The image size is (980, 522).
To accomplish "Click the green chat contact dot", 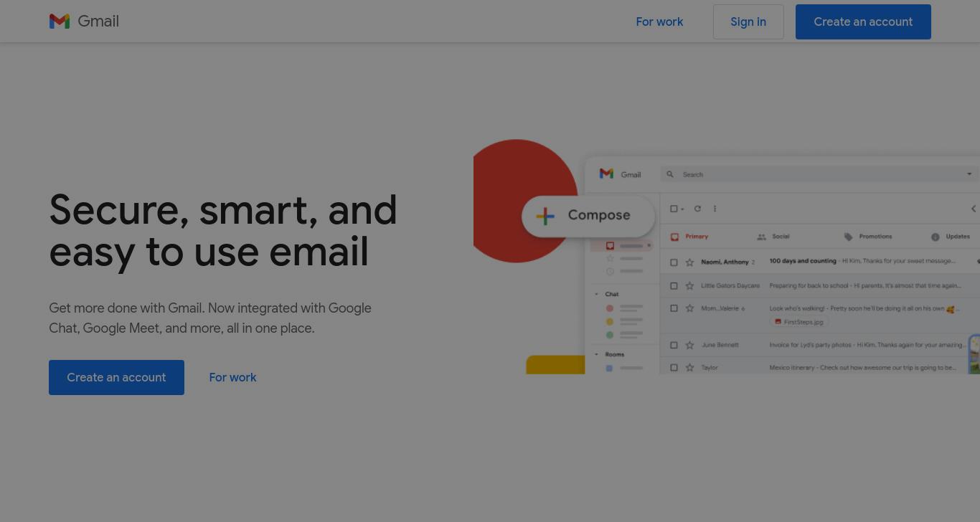I will pyautogui.click(x=610, y=335).
